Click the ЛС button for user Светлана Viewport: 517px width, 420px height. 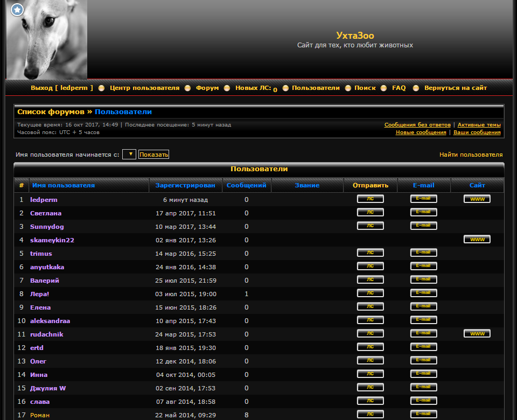click(370, 212)
